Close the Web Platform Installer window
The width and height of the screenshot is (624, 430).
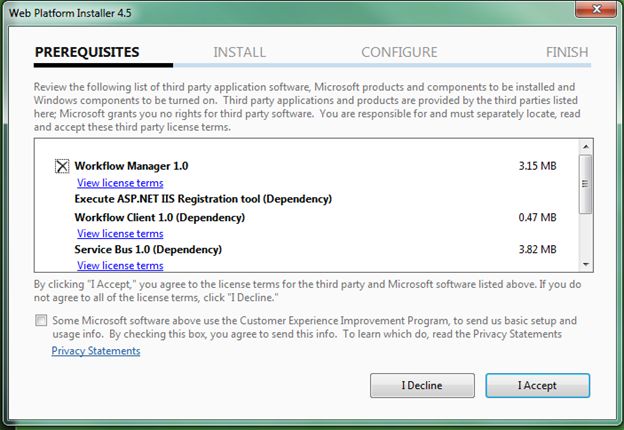pos(596,10)
